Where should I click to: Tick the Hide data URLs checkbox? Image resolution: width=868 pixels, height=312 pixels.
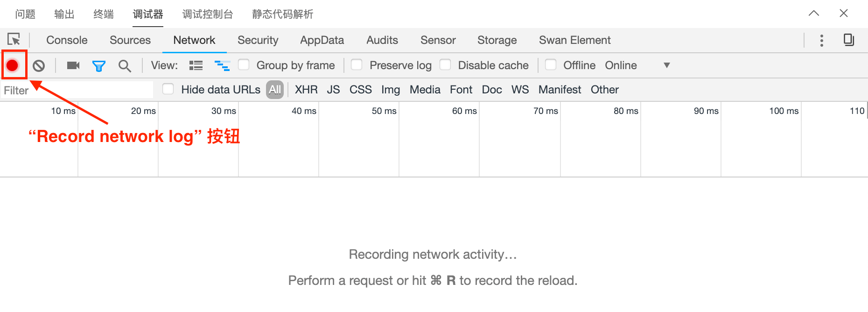tap(168, 89)
